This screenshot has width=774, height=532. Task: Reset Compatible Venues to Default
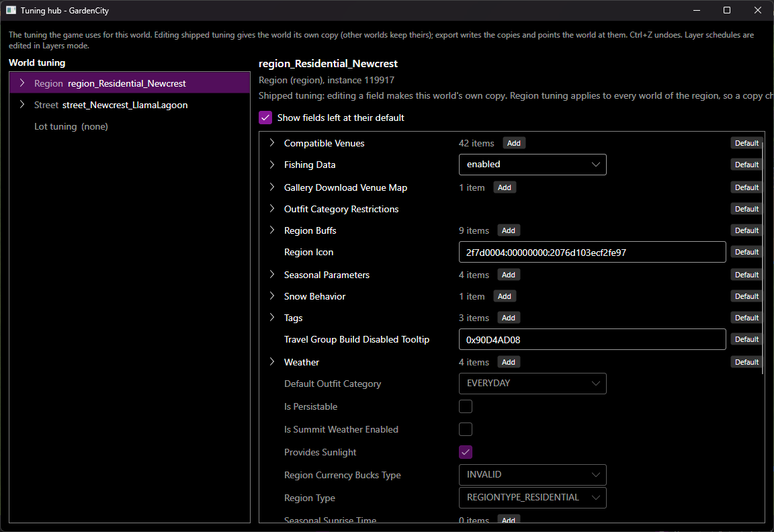(x=746, y=143)
